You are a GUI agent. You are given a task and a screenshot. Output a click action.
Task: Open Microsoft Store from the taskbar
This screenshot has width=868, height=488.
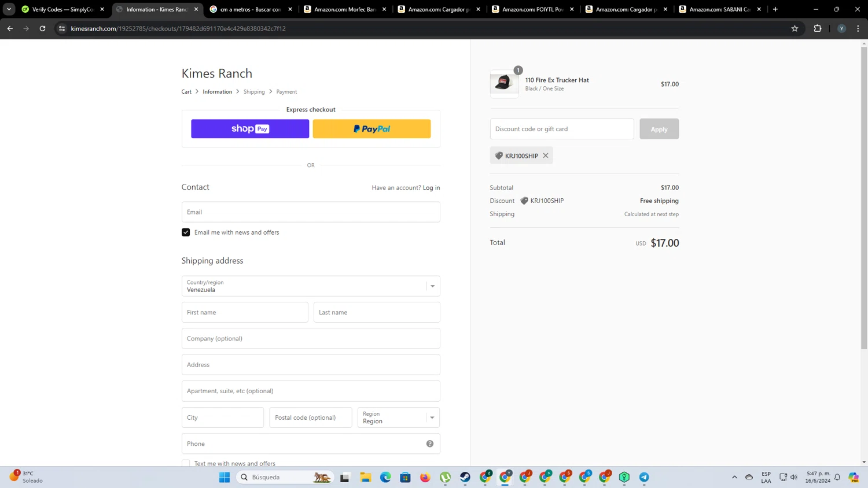(405, 477)
